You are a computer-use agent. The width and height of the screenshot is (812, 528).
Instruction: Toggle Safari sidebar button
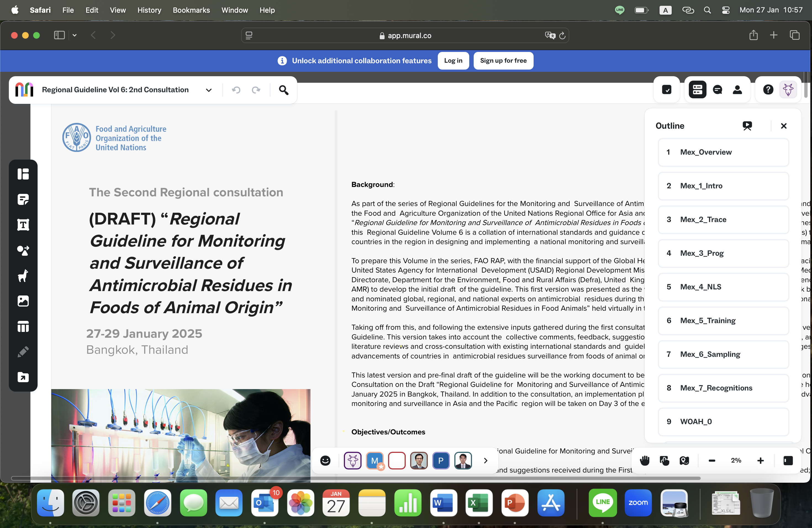tap(59, 35)
